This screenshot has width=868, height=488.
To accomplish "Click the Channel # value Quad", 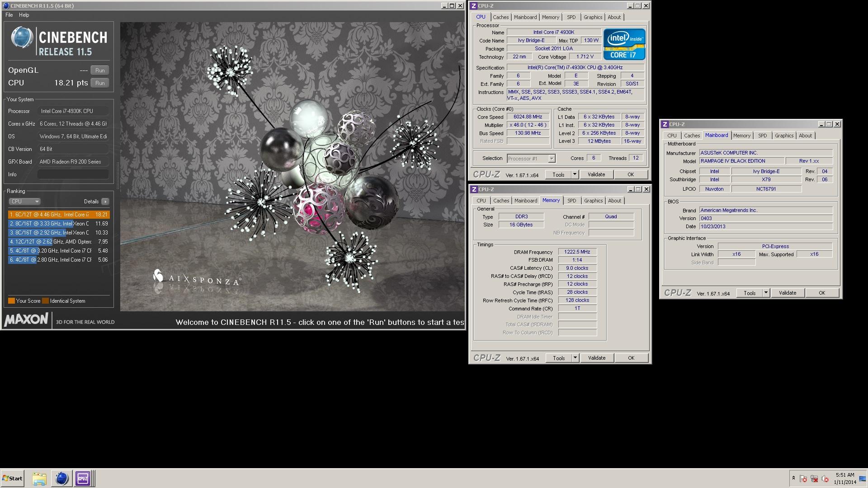I will (611, 216).
